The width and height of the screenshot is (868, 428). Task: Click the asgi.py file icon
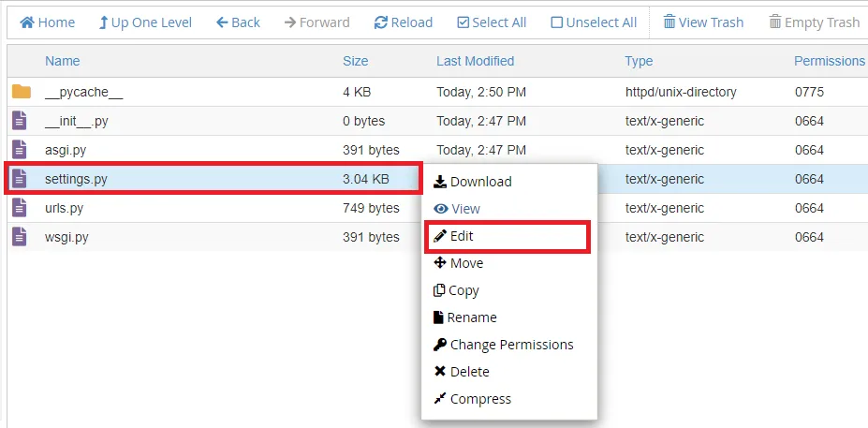click(x=20, y=150)
